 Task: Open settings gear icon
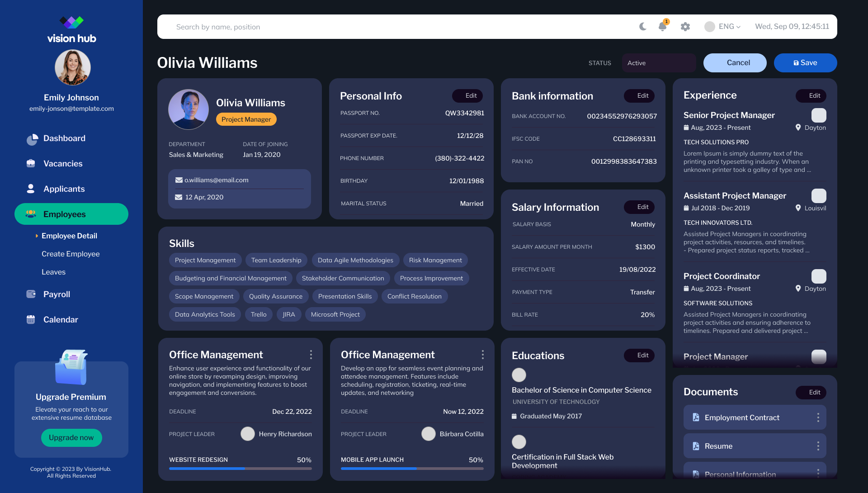click(685, 27)
